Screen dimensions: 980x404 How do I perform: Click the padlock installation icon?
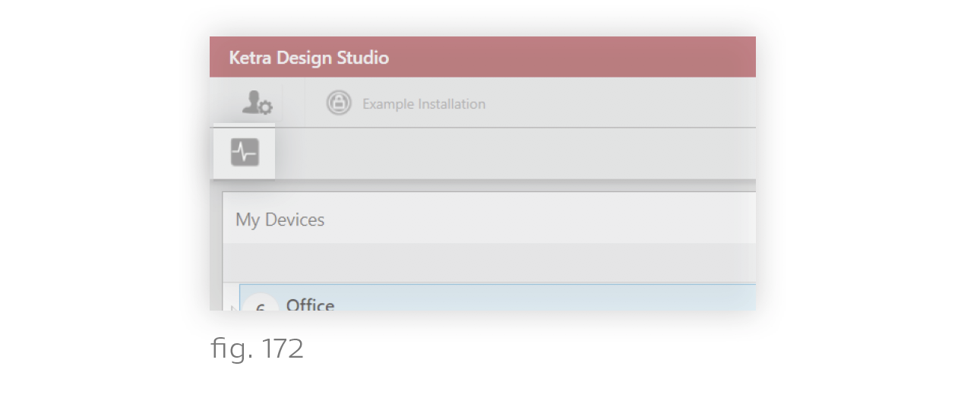point(339,103)
